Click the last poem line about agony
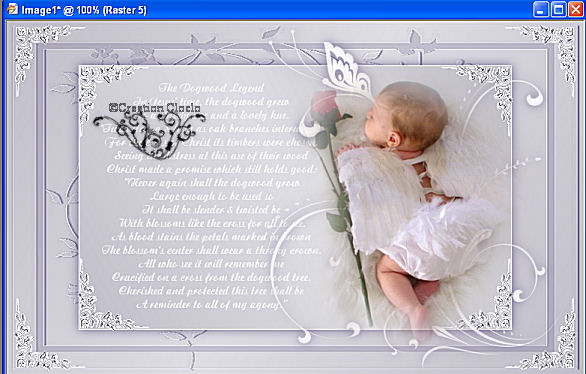 tap(210, 305)
